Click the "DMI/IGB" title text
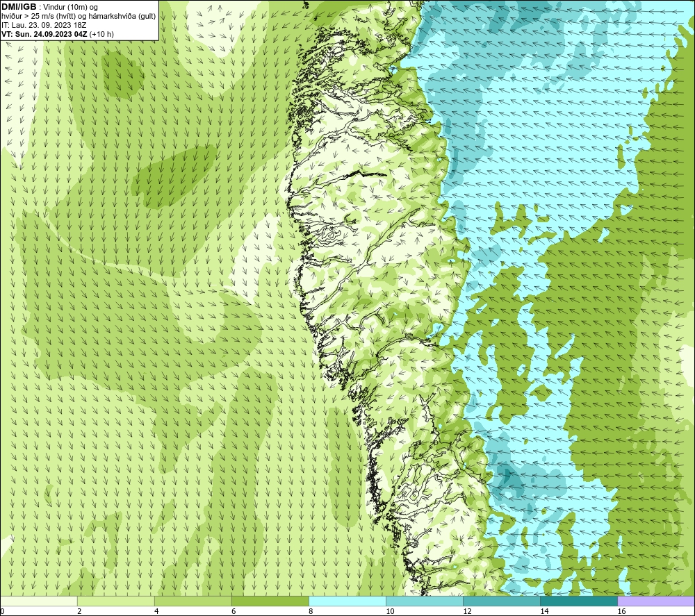The image size is (695, 616). [19, 7]
